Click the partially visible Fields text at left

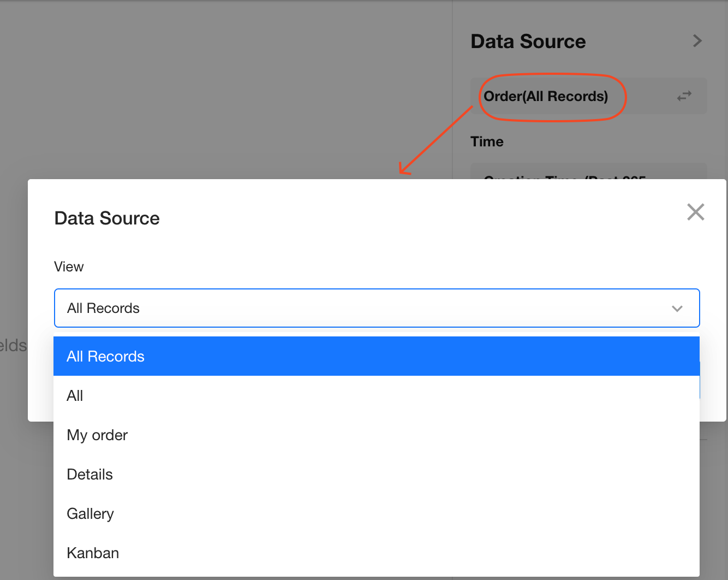(x=13, y=345)
